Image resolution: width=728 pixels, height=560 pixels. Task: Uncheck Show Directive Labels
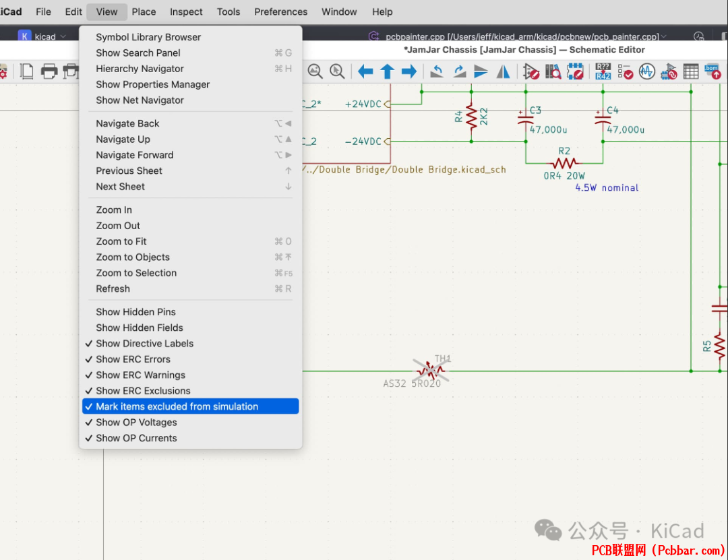(x=190, y=344)
